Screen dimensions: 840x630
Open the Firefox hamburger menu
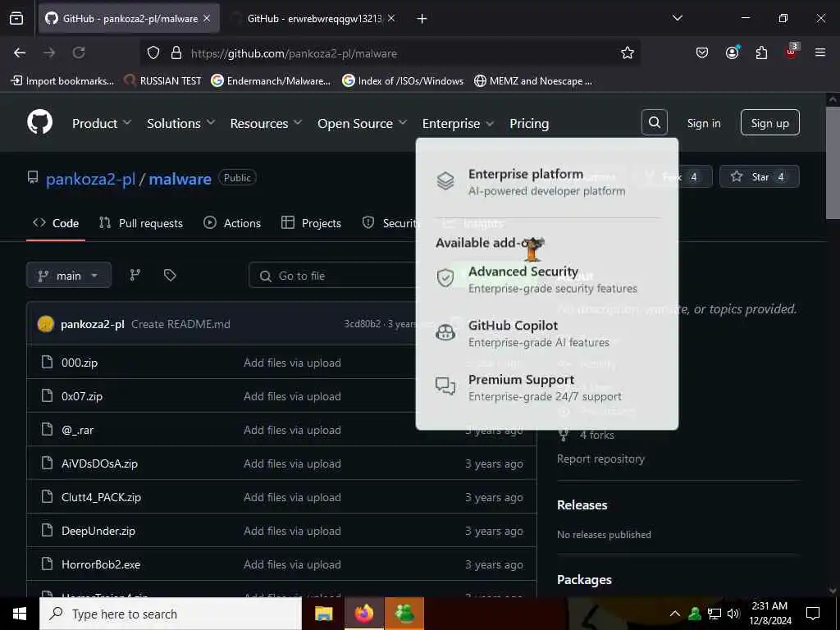(x=820, y=52)
